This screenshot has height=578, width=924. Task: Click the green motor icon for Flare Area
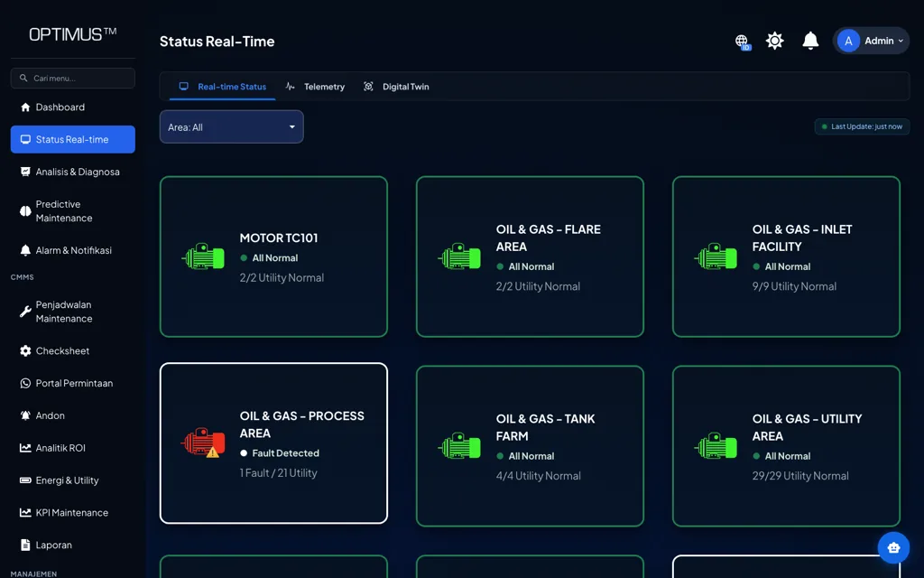pyautogui.click(x=459, y=257)
